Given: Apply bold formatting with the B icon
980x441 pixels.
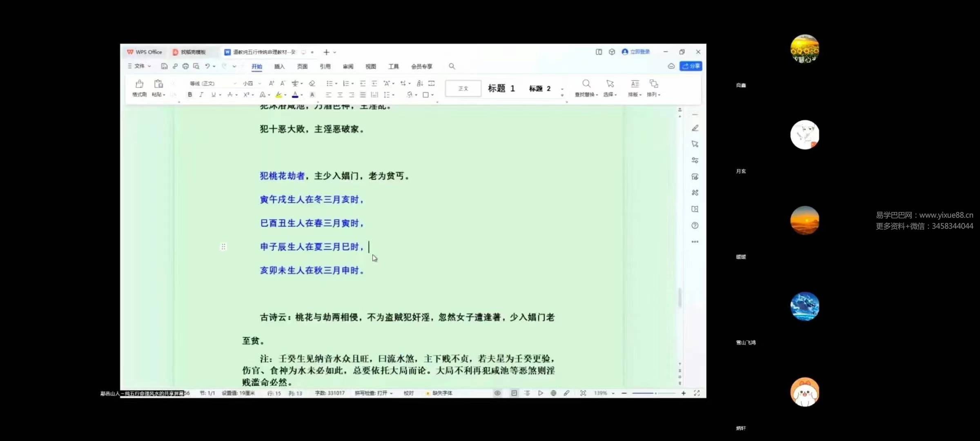Looking at the screenshot, I should (x=190, y=94).
